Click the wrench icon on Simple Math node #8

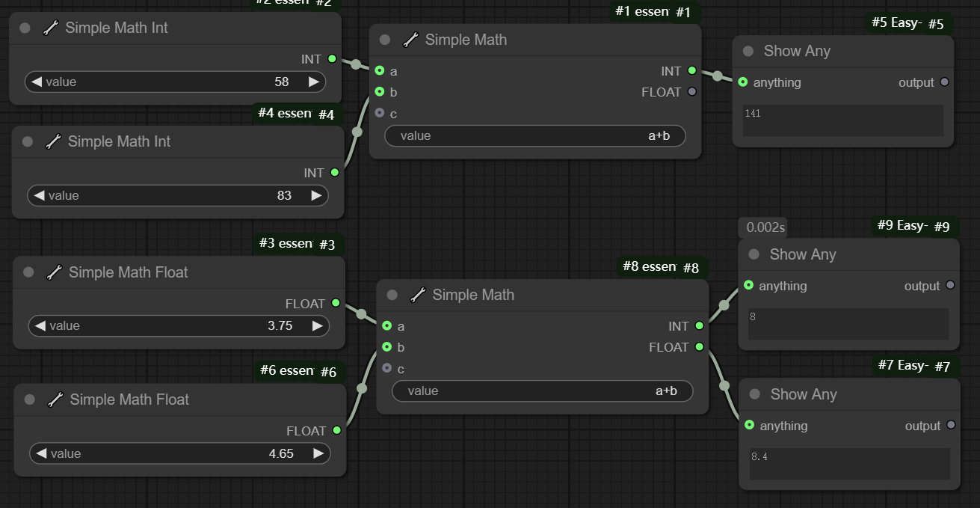coord(417,296)
